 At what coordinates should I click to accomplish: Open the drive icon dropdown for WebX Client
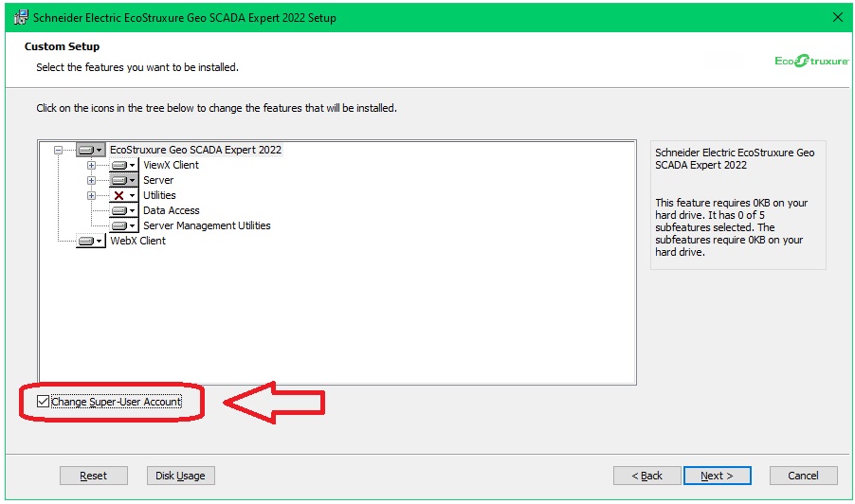coord(90,241)
